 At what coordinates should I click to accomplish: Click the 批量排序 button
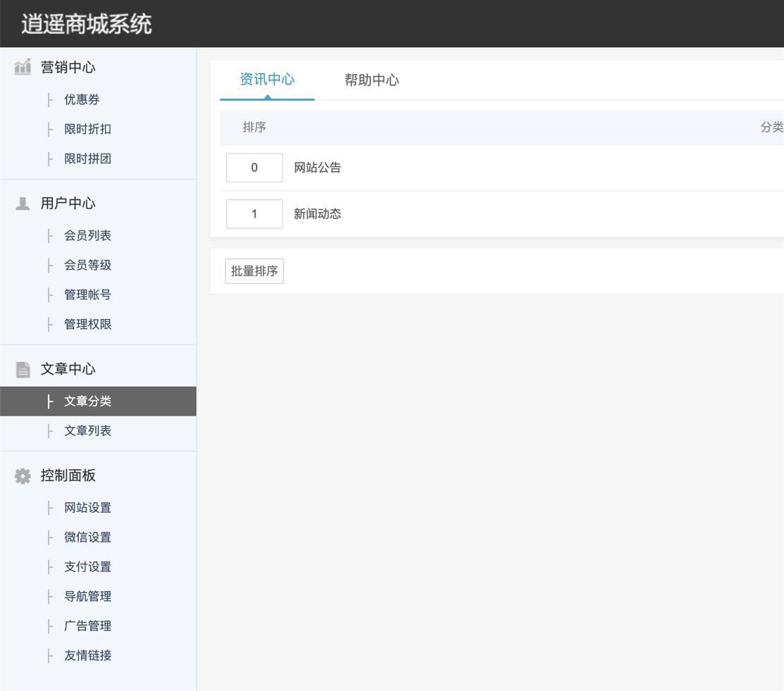coord(254,271)
